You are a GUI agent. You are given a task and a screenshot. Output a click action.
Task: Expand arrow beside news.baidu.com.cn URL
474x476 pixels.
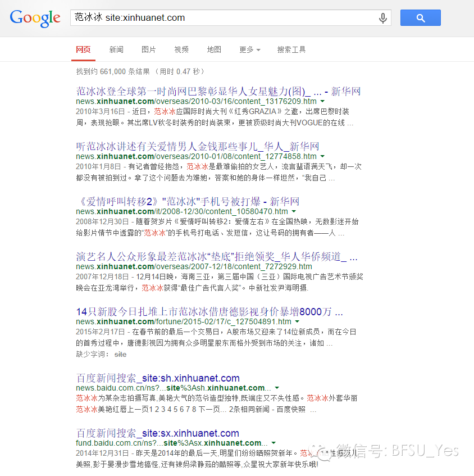tap(277, 388)
